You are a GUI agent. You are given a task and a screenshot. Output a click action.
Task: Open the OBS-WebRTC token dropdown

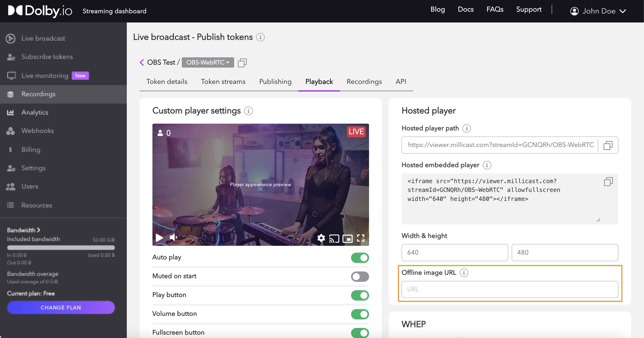point(208,62)
